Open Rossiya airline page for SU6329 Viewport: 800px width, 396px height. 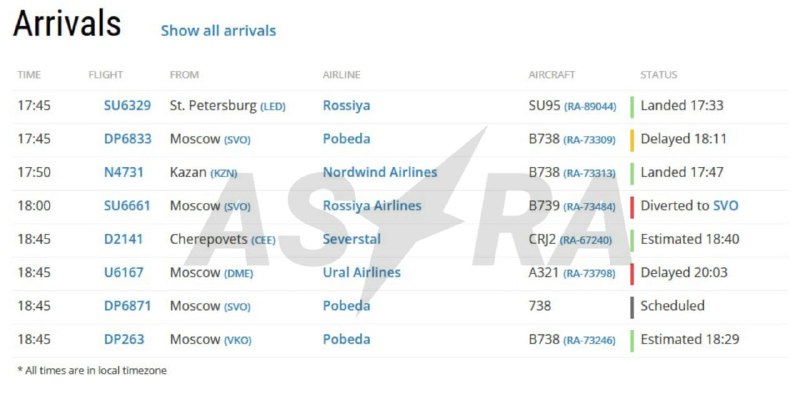click(346, 106)
